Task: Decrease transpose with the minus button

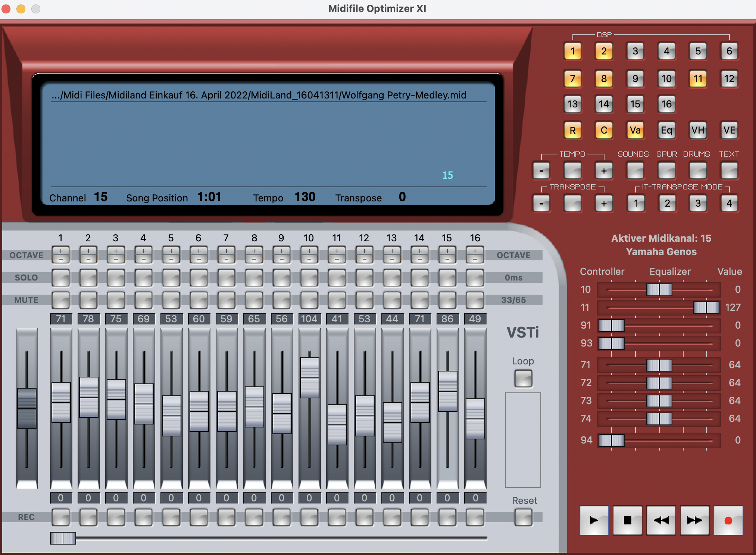Action: pos(541,204)
